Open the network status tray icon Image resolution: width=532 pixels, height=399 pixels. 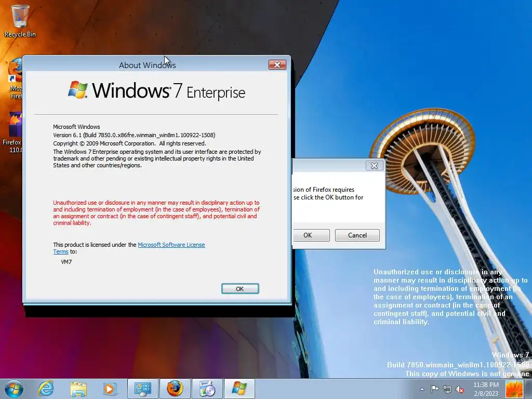point(447,389)
